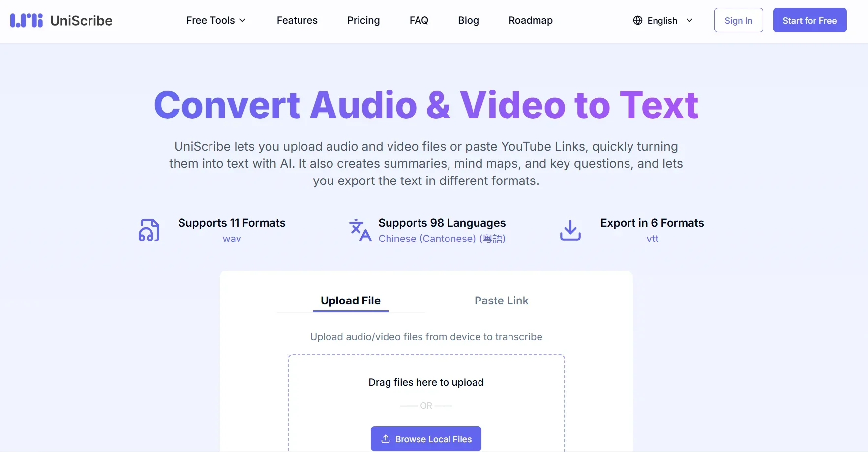The width and height of the screenshot is (868, 452).
Task: Click the chevron next to English
Action: coord(689,20)
